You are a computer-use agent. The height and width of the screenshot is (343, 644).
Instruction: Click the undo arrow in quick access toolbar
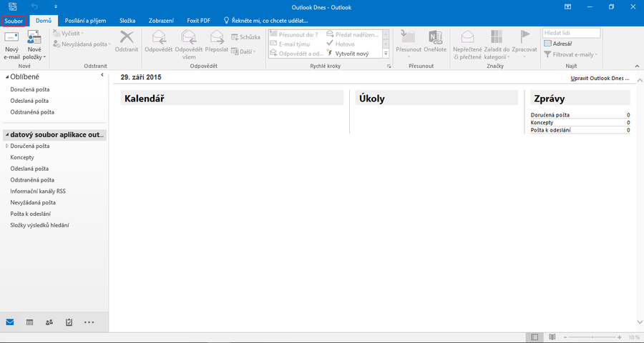point(35,6)
